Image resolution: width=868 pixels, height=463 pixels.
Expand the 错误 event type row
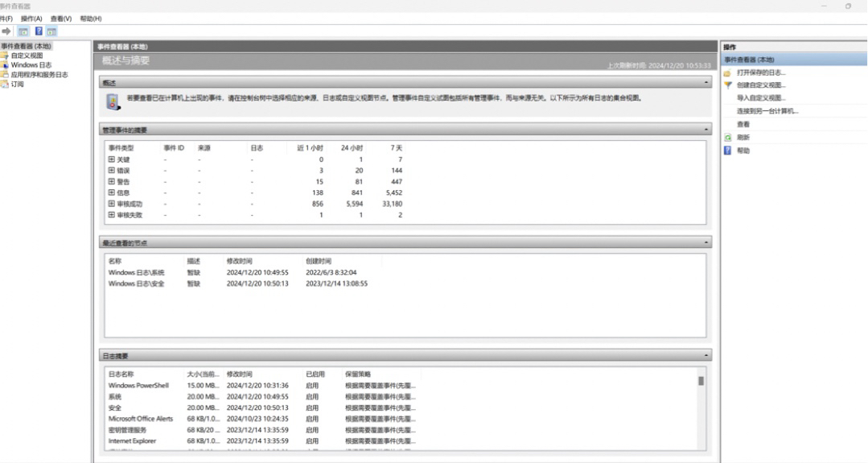pos(112,171)
